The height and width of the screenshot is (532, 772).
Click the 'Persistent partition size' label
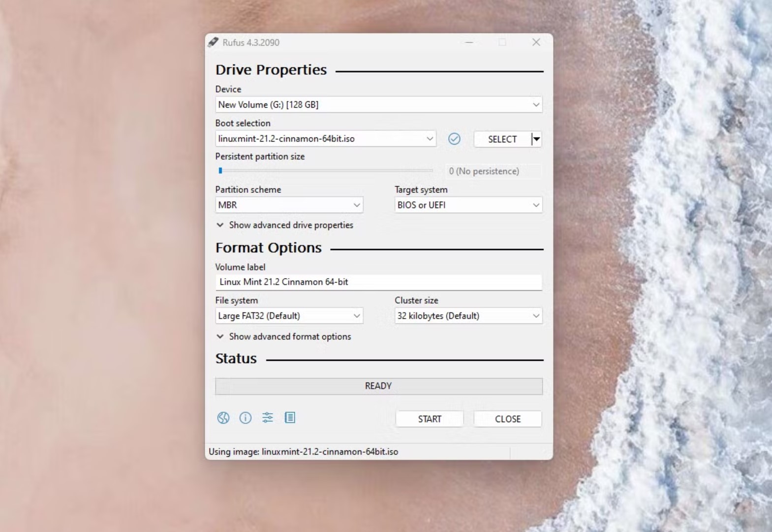260,156
